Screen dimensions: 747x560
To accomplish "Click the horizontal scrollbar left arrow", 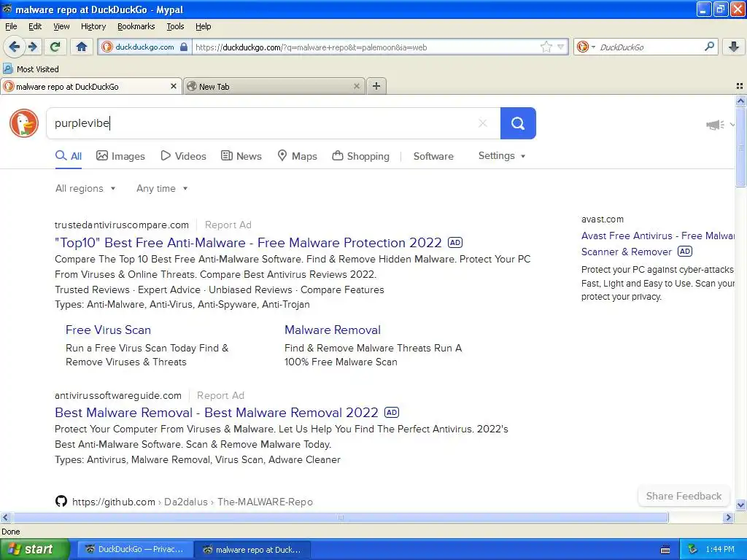I will (5, 517).
